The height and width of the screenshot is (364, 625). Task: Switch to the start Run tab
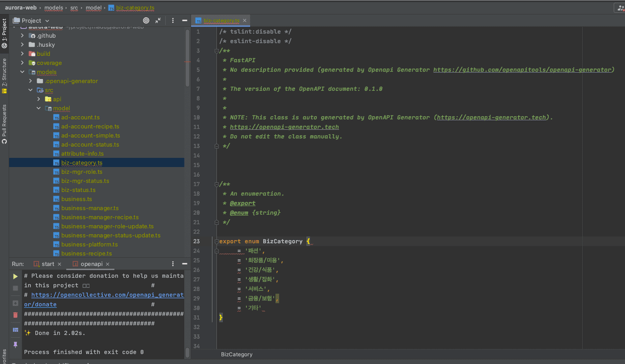tap(48, 264)
